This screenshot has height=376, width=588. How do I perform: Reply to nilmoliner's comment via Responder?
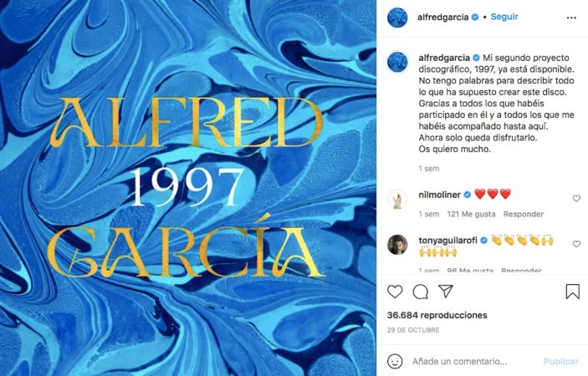coord(523,214)
